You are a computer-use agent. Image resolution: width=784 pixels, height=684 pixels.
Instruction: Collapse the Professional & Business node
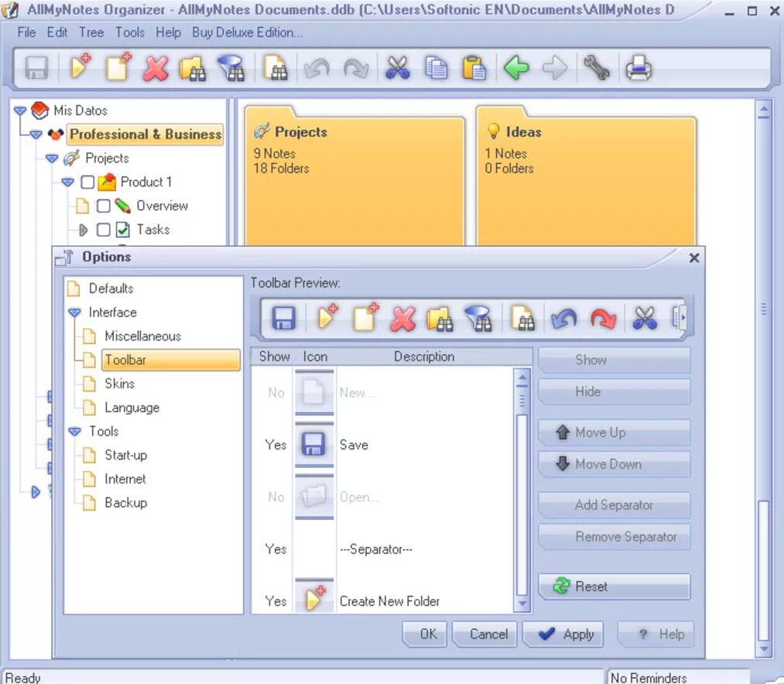[36, 135]
